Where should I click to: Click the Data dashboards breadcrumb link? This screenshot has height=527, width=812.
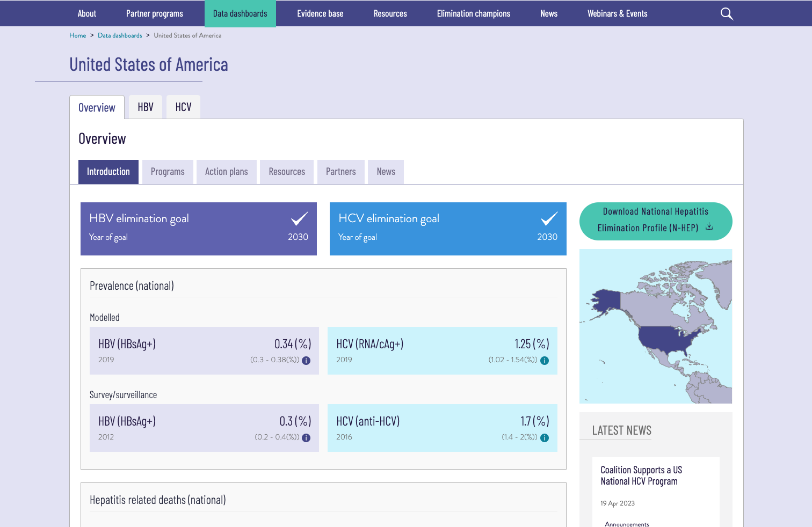[x=120, y=35]
